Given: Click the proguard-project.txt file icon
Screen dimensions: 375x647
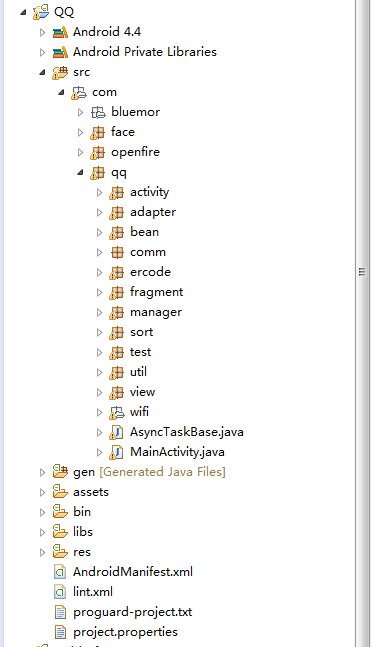Looking at the screenshot, I should 60,612.
